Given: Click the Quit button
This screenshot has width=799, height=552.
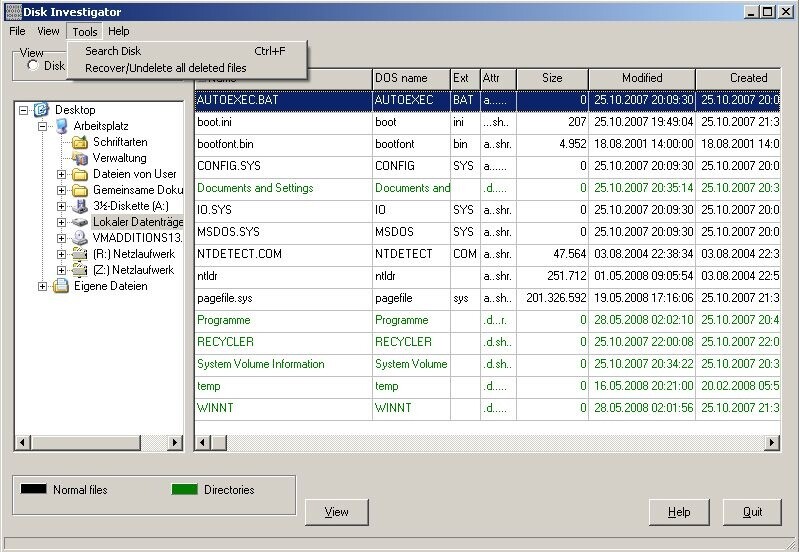Looking at the screenshot, I should pyautogui.click(x=752, y=512).
